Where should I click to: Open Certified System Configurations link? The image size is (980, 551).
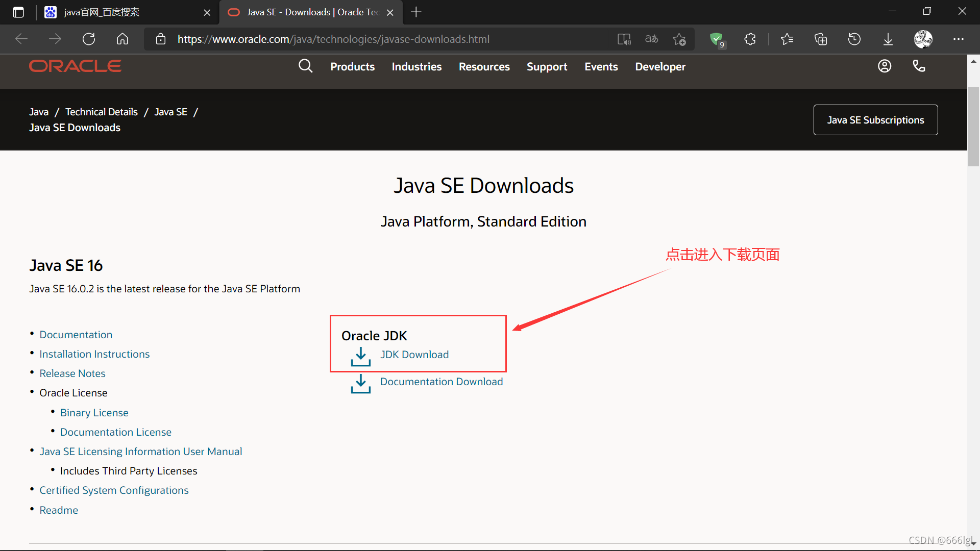[x=114, y=490]
